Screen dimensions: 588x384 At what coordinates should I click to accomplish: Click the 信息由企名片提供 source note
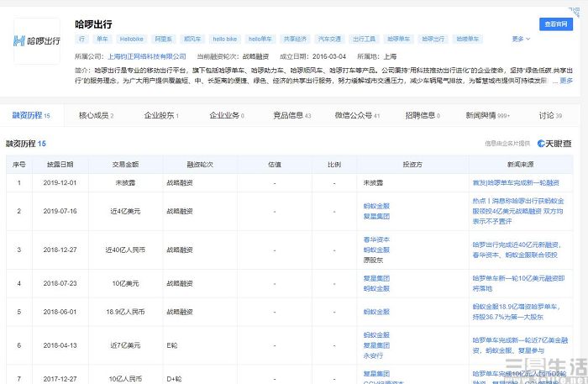[x=507, y=143]
